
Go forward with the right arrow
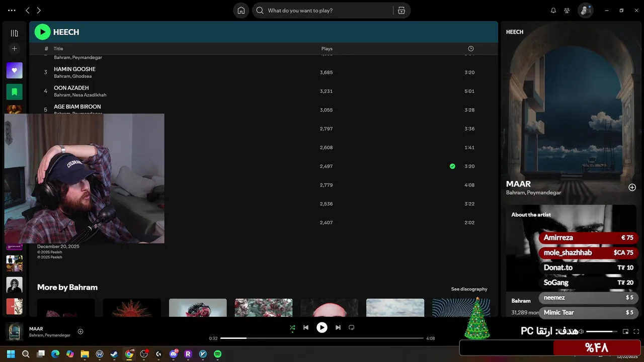coord(39,10)
